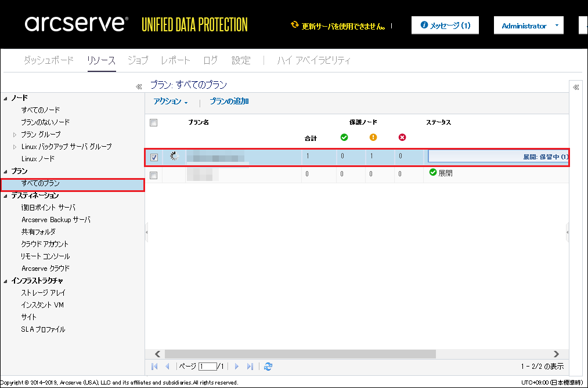This screenshot has height=388, width=588.
Task: Uncheck the first plan row checkbox
Action: [x=154, y=157]
